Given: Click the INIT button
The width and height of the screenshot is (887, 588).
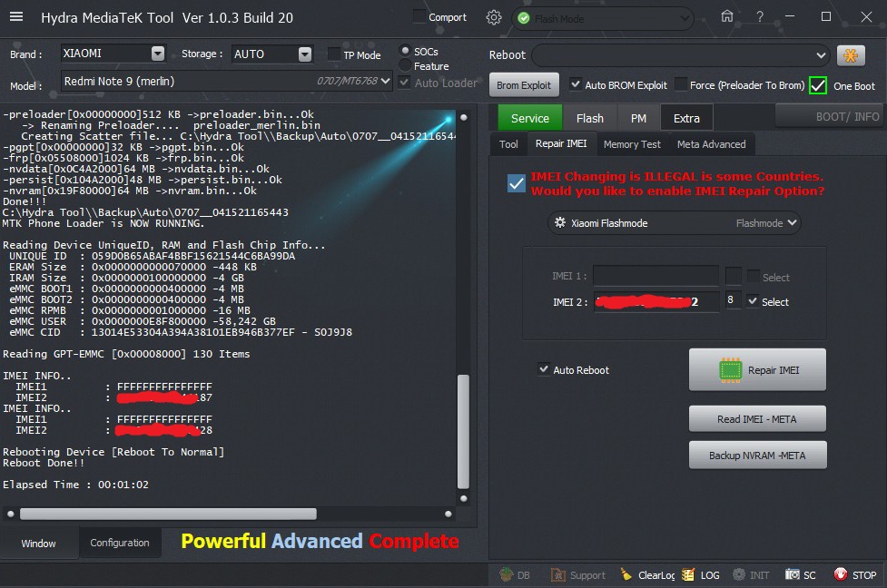Looking at the screenshot, I should (x=751, y=575).
